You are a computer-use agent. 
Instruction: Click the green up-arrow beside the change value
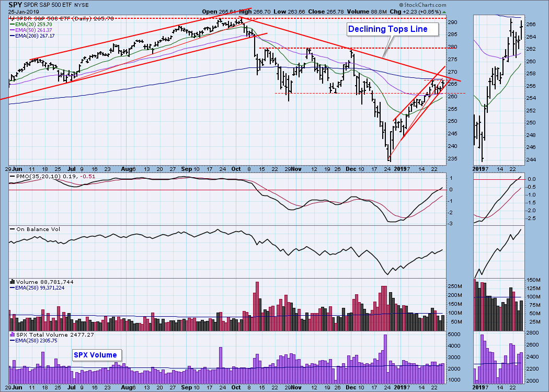tap(444, 12)
